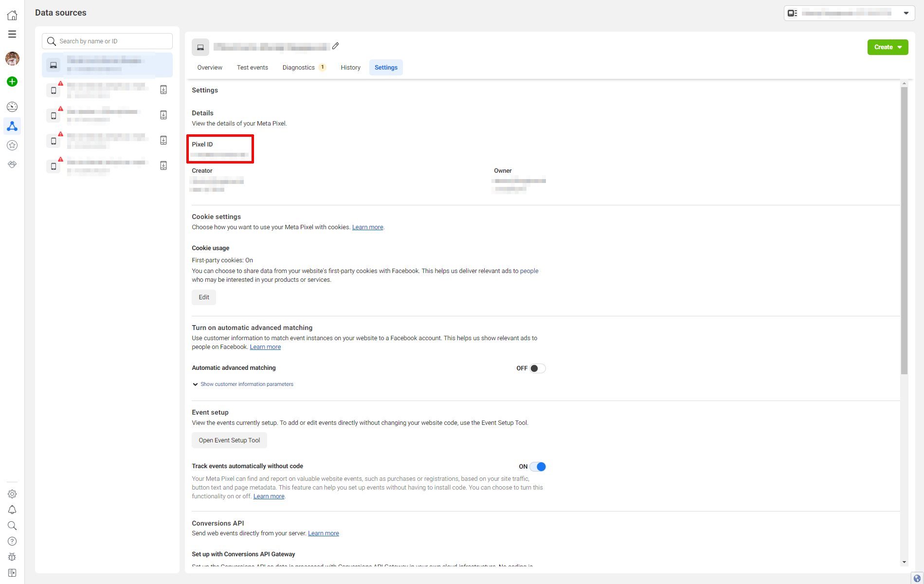Viewport: 924px width, 584px height.
Task: Open the hamburger menu icon
Action: click(12, 34)
